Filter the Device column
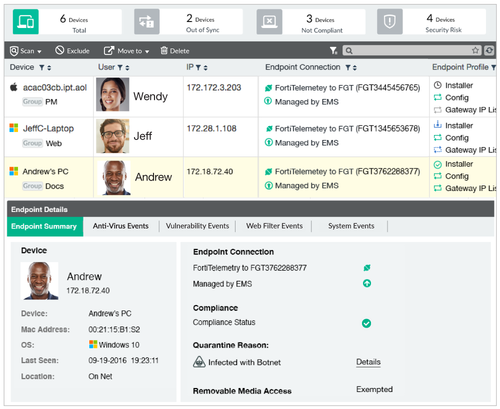 click(42, 68)
